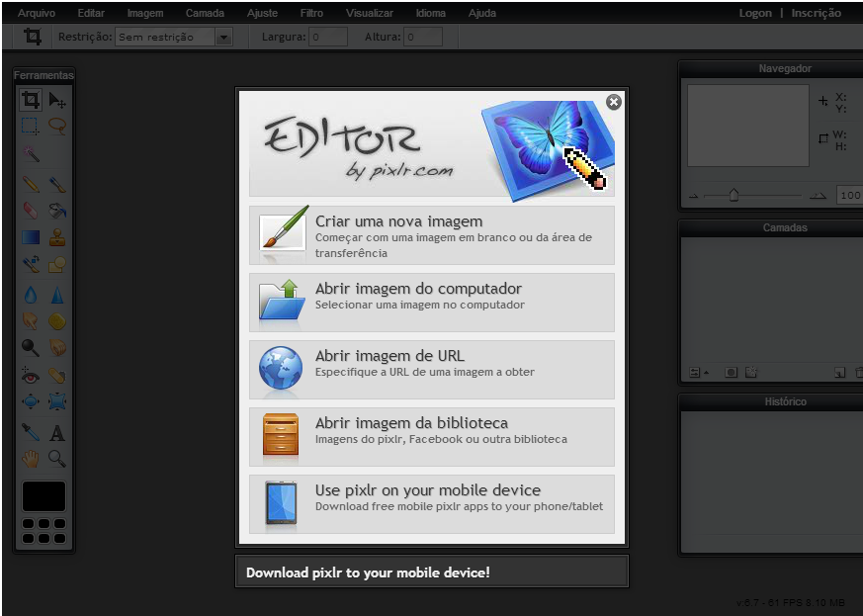Open the Editar menu
863x616 pixels.
[x=91, y=13]
